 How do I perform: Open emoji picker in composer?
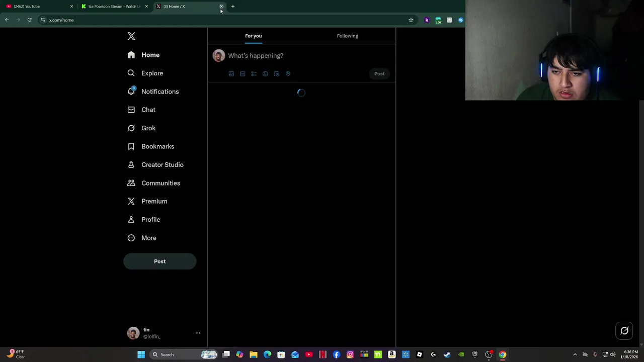(x=265, y=74)
